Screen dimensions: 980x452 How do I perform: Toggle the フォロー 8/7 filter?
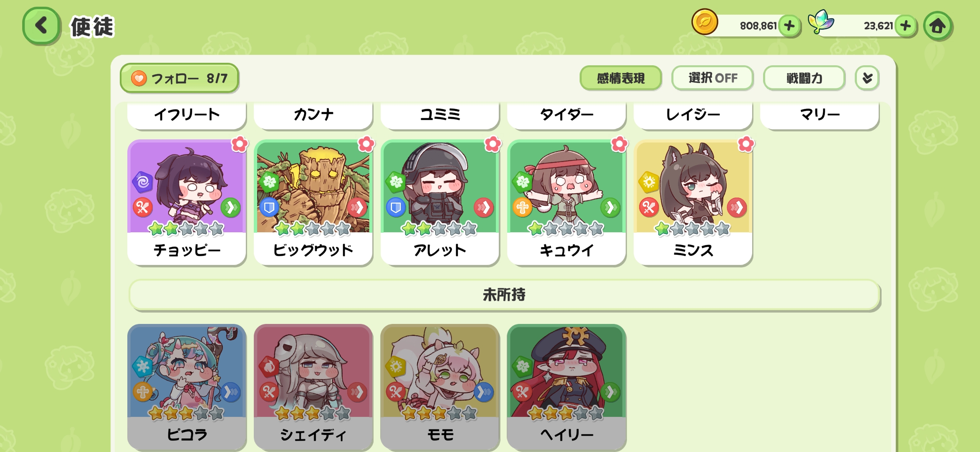pos(179,78)
